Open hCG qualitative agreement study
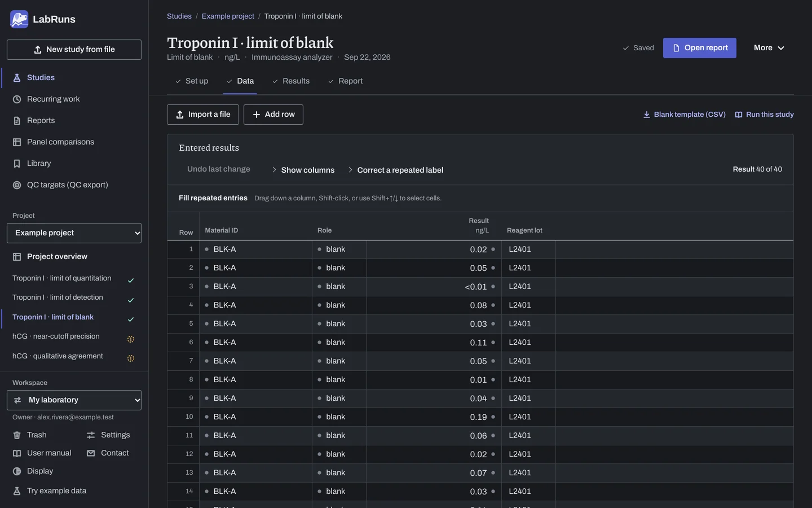Image resolution: width=812 pixels, height=508 pixels. tap(74, 356)
